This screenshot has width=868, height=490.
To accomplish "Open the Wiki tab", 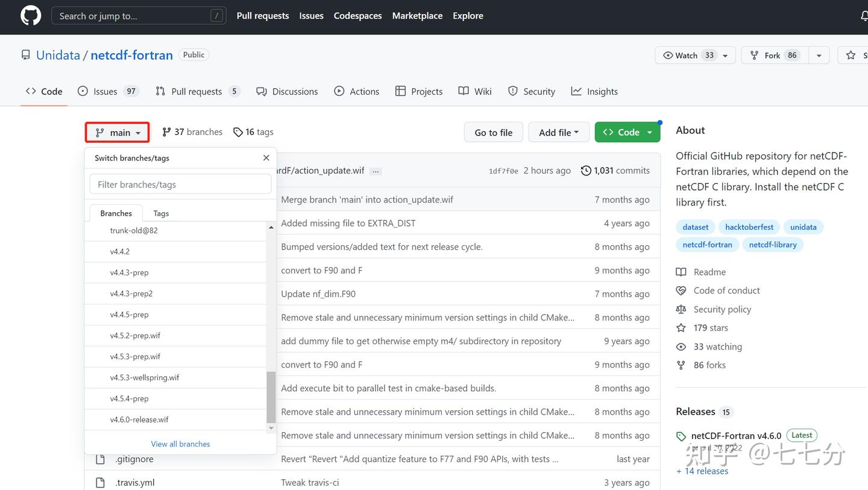I will pos(475,92).
